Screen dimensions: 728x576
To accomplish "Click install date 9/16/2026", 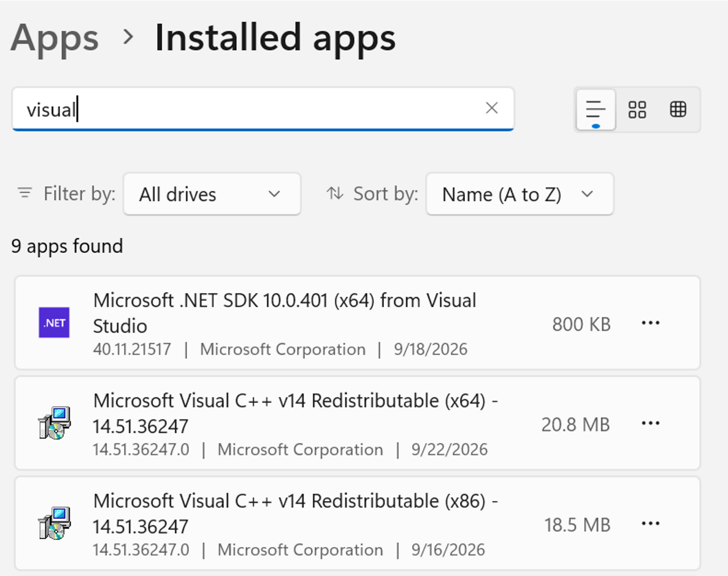I will [x=448, y=550].
